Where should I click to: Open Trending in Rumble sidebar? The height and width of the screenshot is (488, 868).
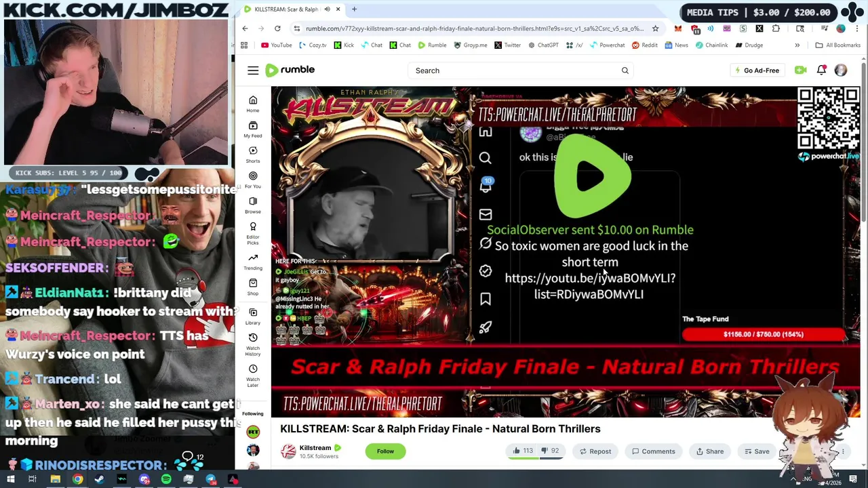pyautogui.click(x=253, y=262)
